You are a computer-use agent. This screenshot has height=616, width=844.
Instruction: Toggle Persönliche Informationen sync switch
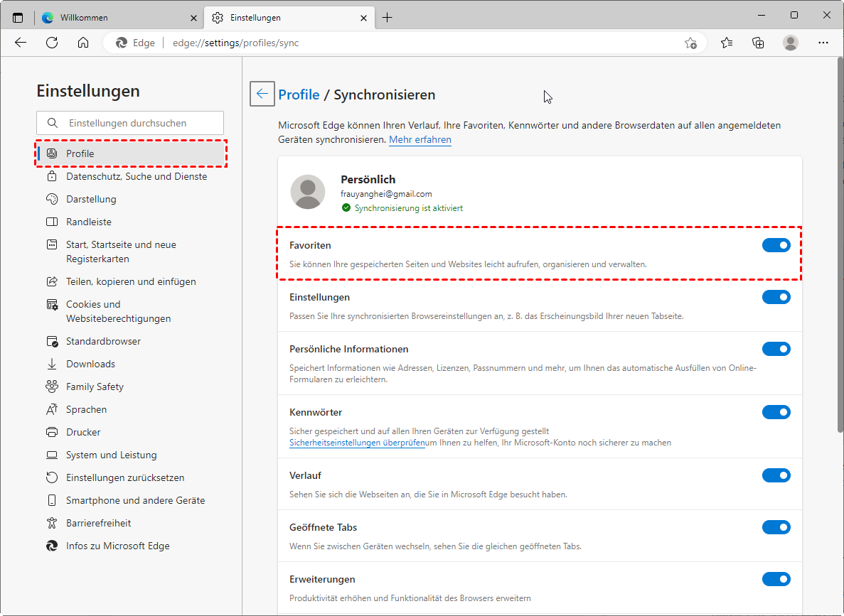click(x=776, y=349)
